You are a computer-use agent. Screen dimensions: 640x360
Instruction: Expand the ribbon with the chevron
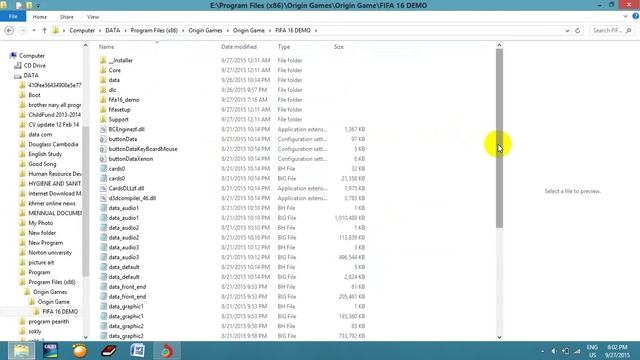point(625,16)
